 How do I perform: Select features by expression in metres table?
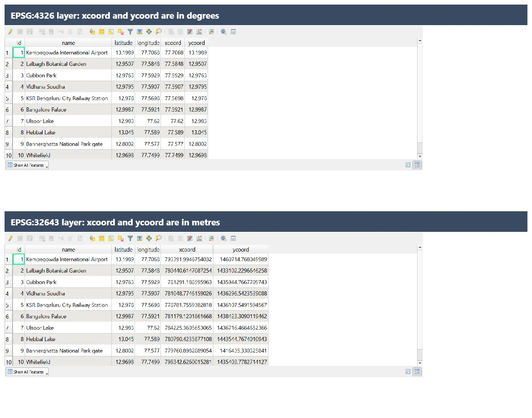(x=92, y=238)
